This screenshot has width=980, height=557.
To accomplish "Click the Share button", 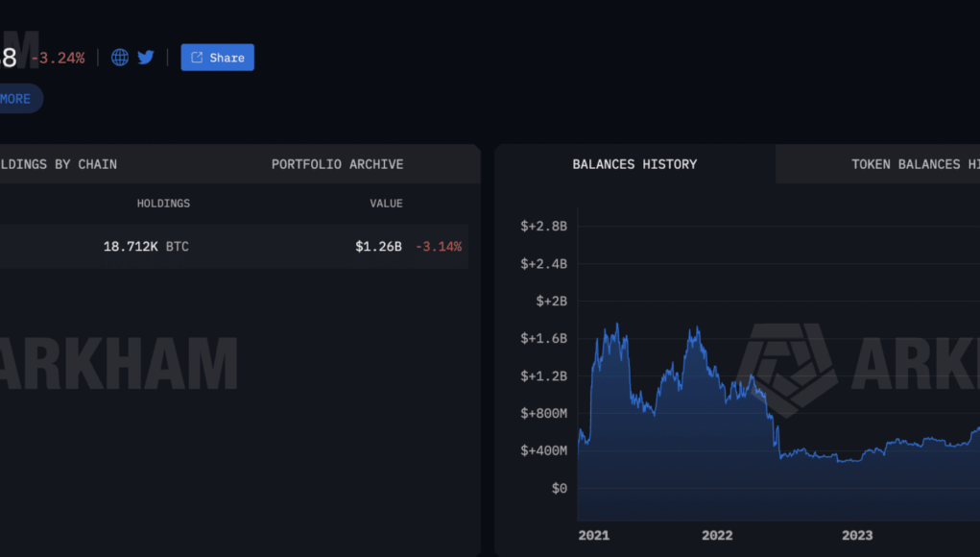I will 218,58.
